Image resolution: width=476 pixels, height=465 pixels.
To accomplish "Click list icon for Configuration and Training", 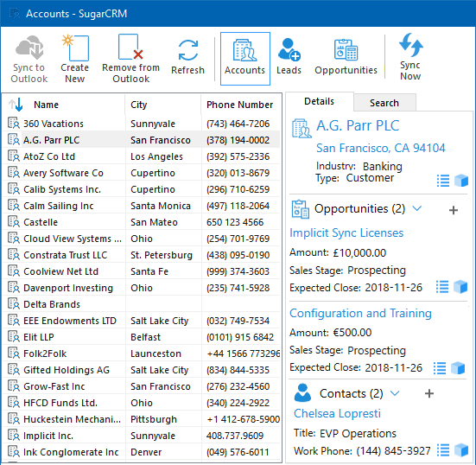I will click(x=440, y=368).
